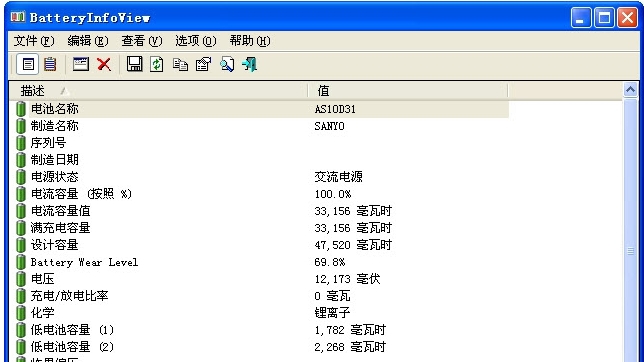
Task: Select the 交流电源 value
Action: tap(338, 177)
